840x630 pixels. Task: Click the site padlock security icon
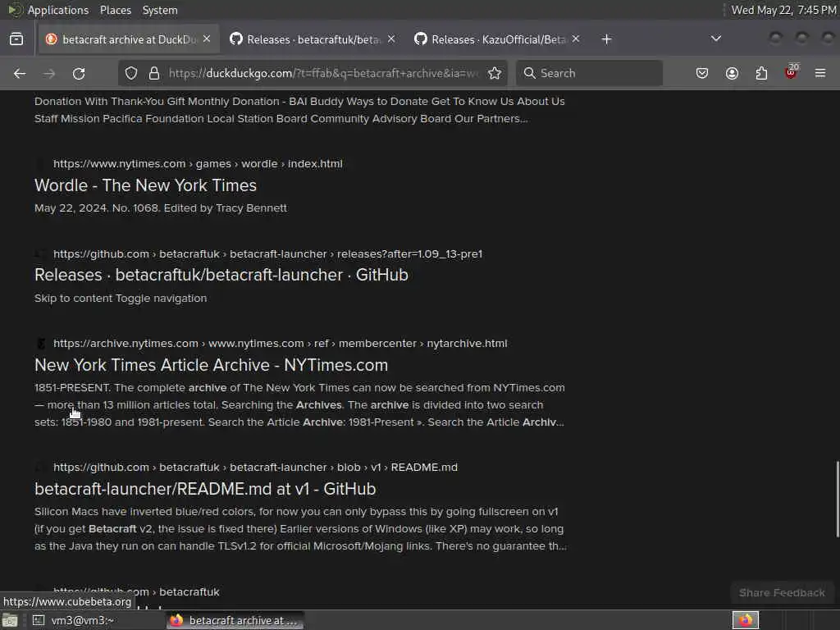154,73
